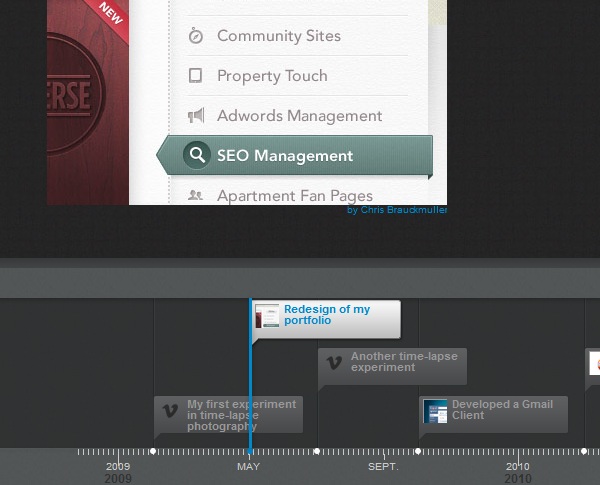The height and width of the screenshot is (485, 600).
Task: Jump to MAY on the timeline axis
Action: [249, 467]
